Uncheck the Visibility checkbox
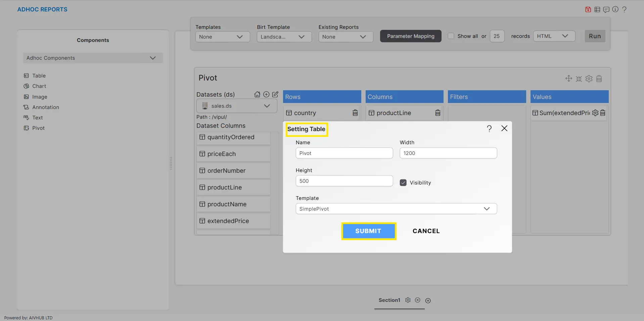Image resolution: width=644 pixels, height=321 pixels. [x=403, y=183]
